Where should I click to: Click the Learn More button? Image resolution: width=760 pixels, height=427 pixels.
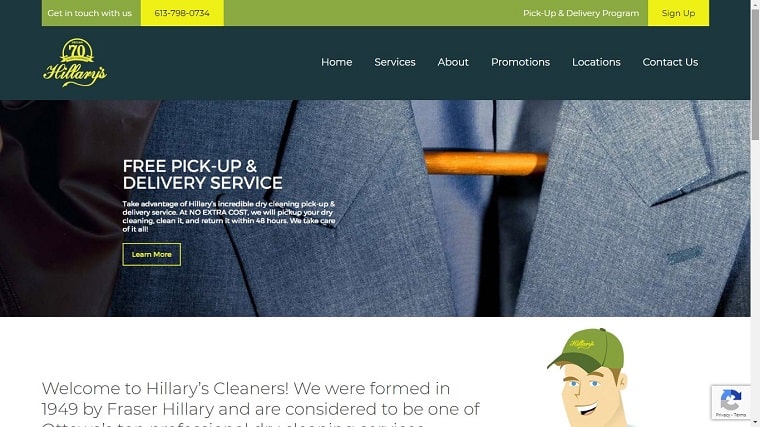152,254
